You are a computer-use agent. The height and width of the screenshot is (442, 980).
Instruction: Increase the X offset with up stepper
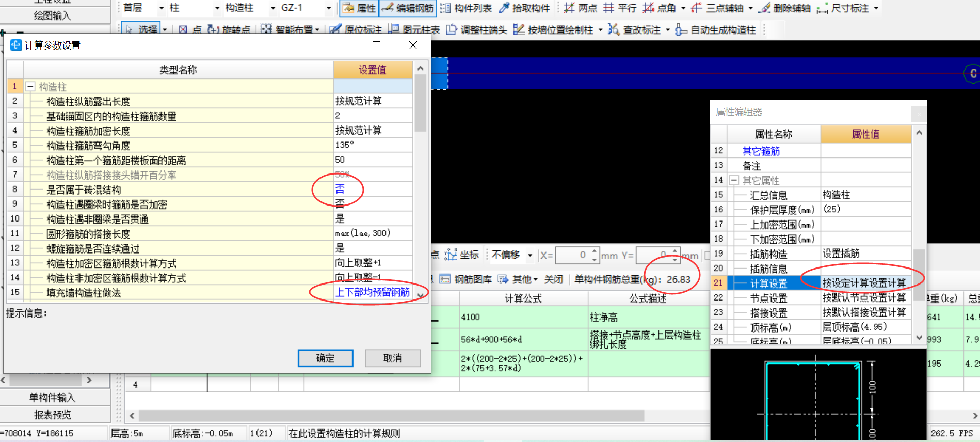595,251
